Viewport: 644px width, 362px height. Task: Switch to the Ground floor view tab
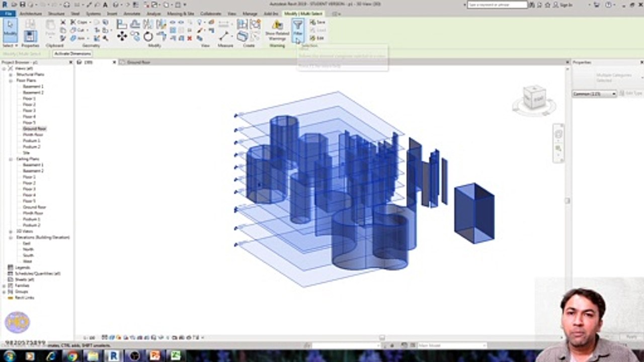click(x=138, y=62)
